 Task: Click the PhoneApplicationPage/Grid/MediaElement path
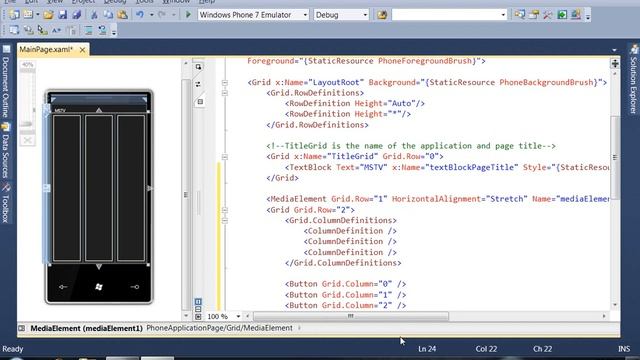pos(219,328)
